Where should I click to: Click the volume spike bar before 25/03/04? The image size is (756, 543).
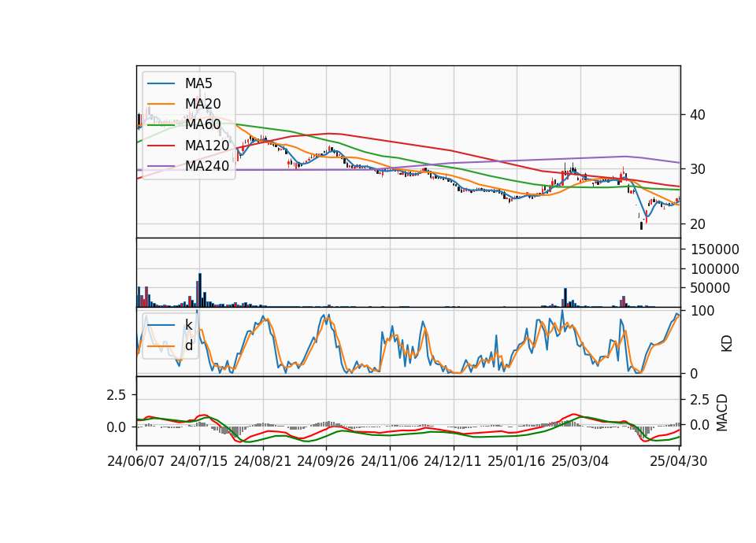tap(565, 297)
